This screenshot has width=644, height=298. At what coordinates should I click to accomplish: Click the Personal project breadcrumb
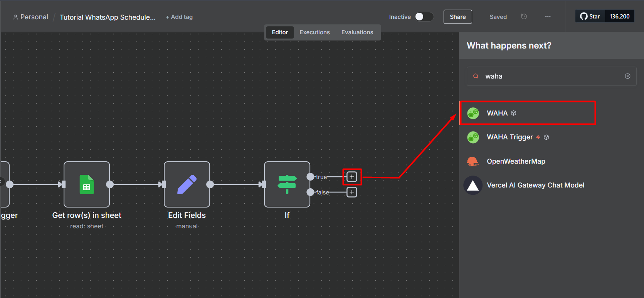pyautogui.click(x=31, y=17)
